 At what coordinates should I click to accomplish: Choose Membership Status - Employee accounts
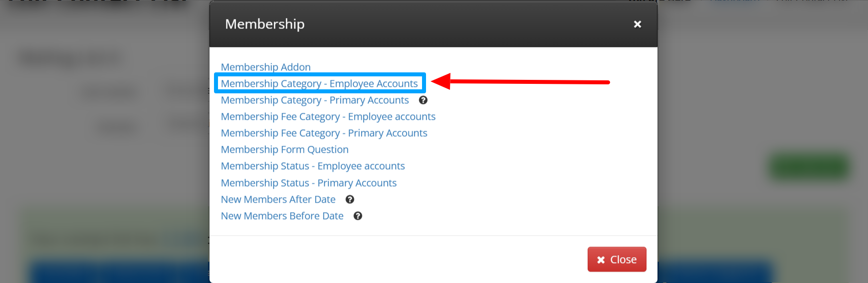313,166
